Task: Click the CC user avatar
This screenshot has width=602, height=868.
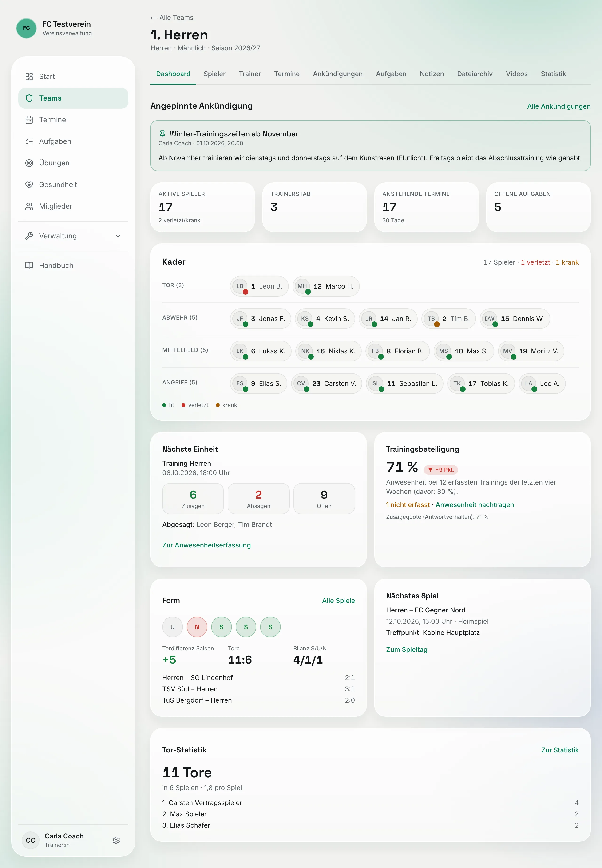Action: (x=31, y=840)
